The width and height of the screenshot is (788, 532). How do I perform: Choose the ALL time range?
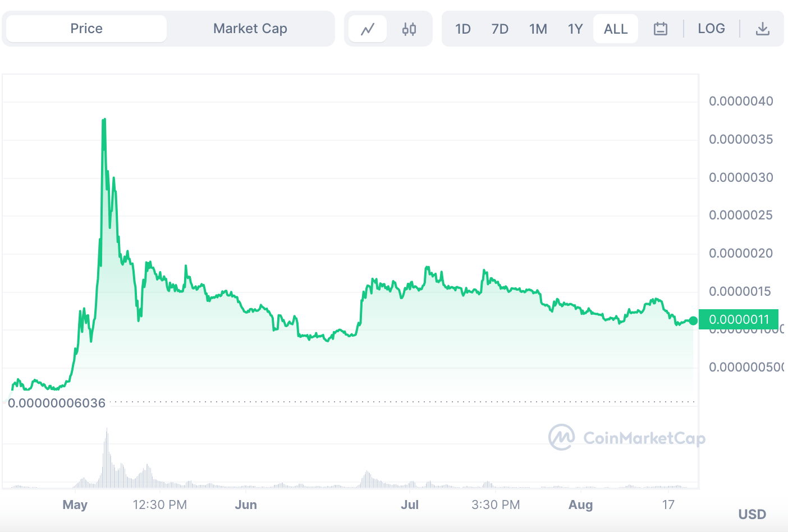click(616, 29)
